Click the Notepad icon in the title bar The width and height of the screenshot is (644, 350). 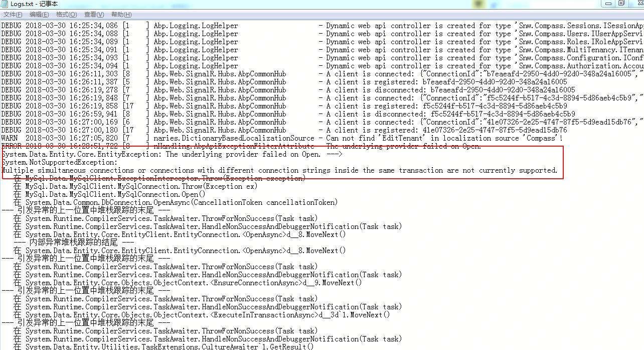click(5, 4)
